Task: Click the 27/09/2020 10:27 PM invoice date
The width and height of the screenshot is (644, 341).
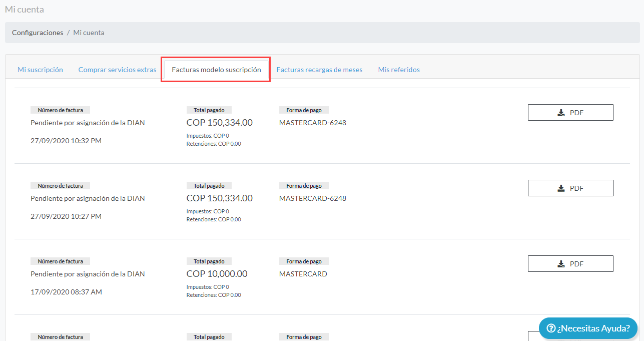Action: tap(66, 216)
